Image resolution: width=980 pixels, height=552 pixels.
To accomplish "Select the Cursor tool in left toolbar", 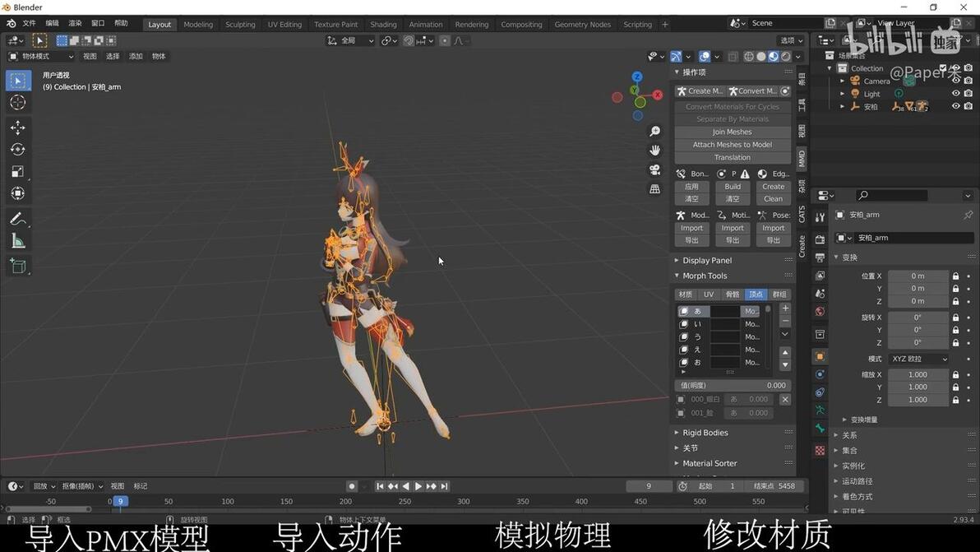I will tap(17, 103).
